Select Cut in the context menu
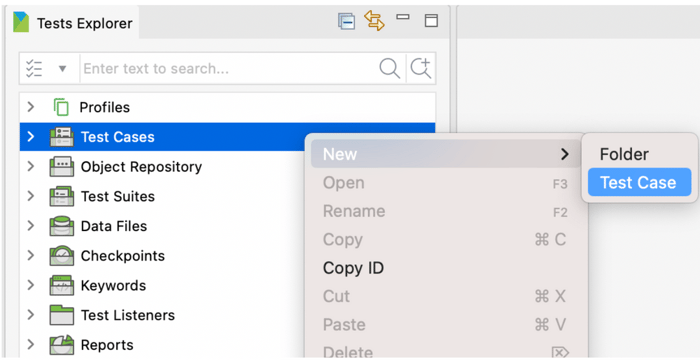The width and height of the screenshot is (700, 361). click(x=446, y=296)
